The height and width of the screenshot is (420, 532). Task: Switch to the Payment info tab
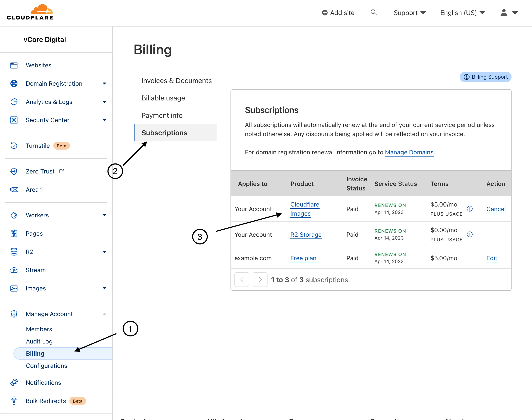[162, 115]
